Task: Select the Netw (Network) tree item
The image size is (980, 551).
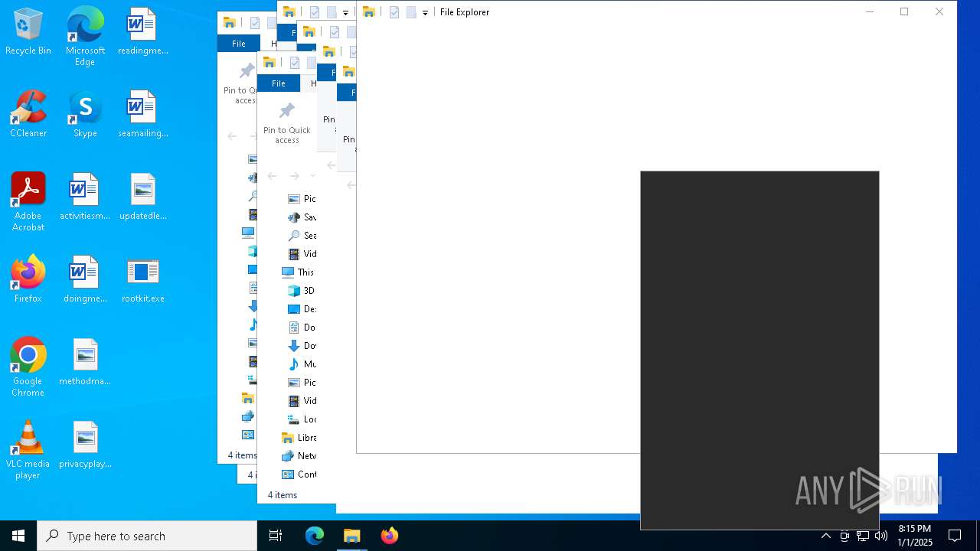Action: (298, 456)
